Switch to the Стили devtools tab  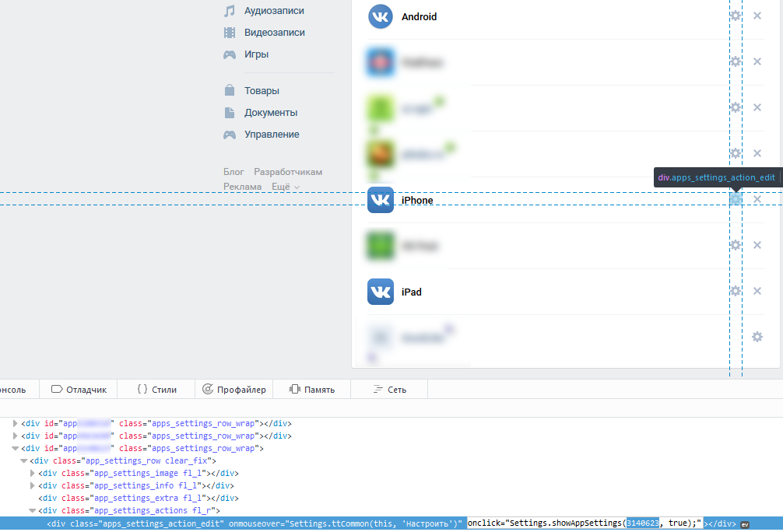[156, 389]
